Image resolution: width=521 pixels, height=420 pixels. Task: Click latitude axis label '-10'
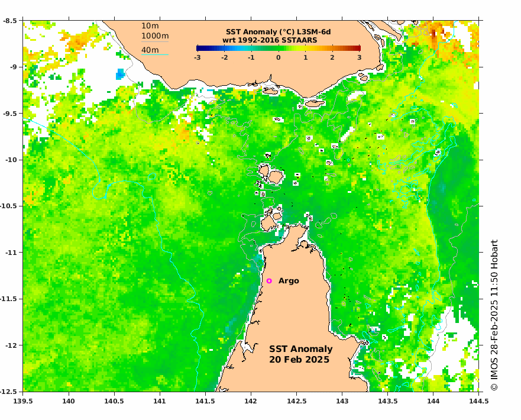pos(11,160)
